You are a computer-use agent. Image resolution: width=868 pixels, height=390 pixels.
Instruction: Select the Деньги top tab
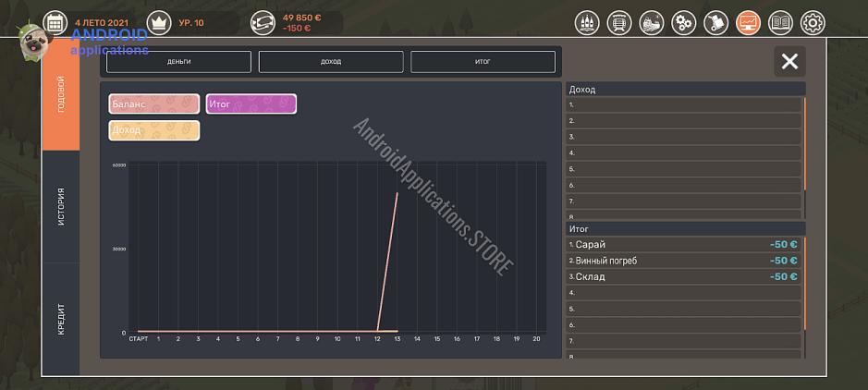[x=178, y=62]
